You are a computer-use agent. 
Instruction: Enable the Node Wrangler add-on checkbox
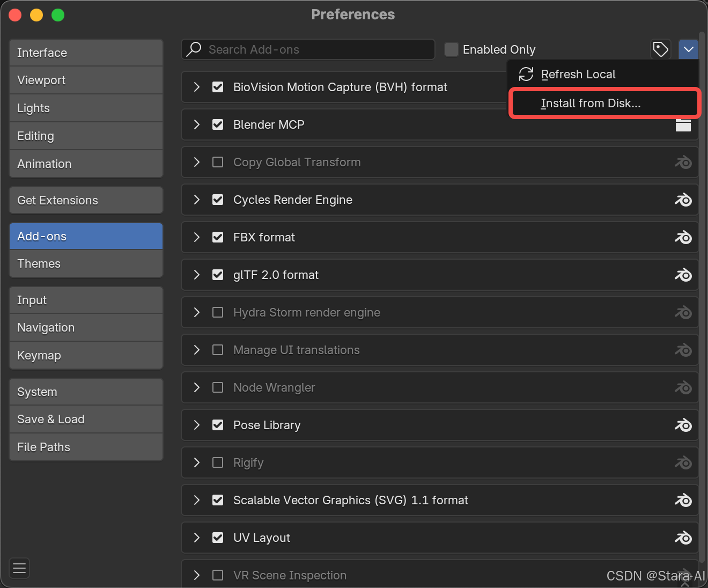click(218, 387)
